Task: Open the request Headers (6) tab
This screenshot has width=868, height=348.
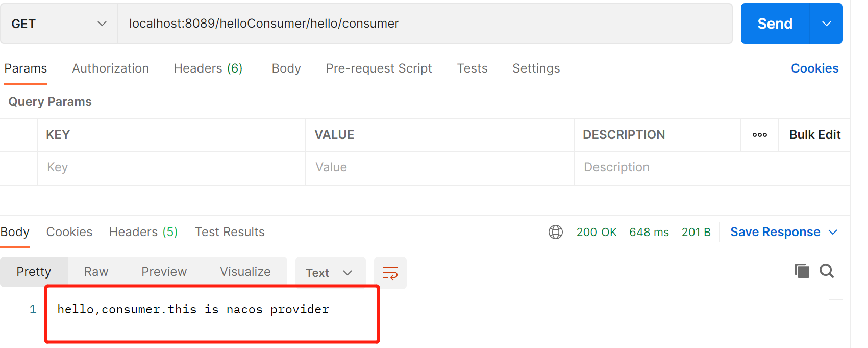Action: 208,68
